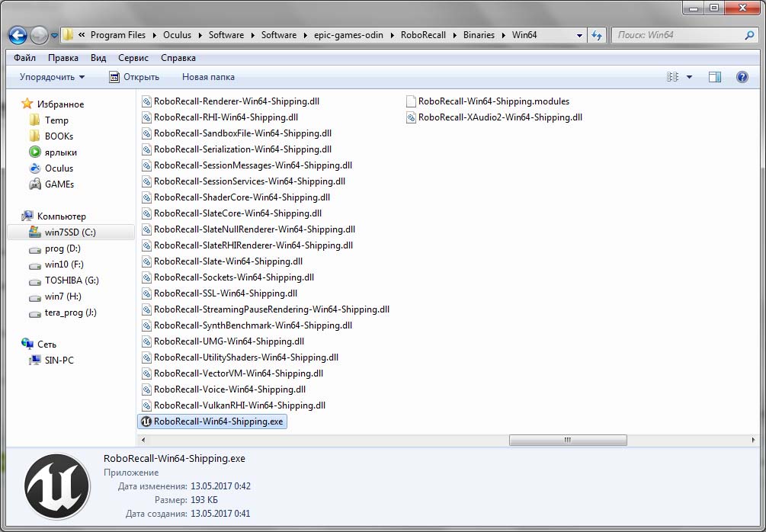Click the change view icon
Image resolution: width=766 pixels, height=532 pixels.
(x=673, y=77)
